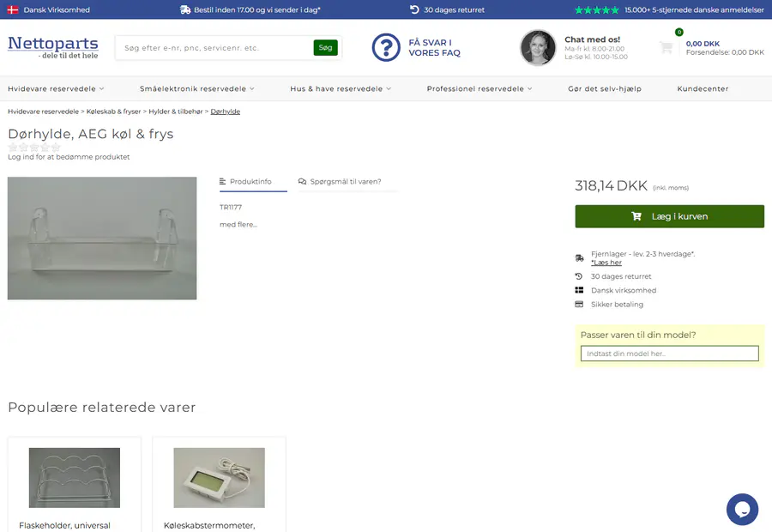Open Køleskabstermometer product thumbnail
Screen dimensions: 772x532
tap(219, 478)
